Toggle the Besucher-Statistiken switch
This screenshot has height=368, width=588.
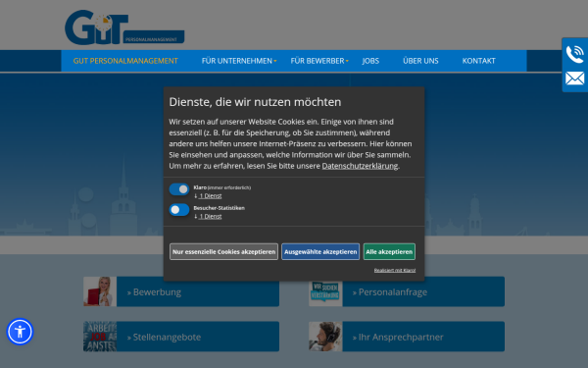point(179,210)
